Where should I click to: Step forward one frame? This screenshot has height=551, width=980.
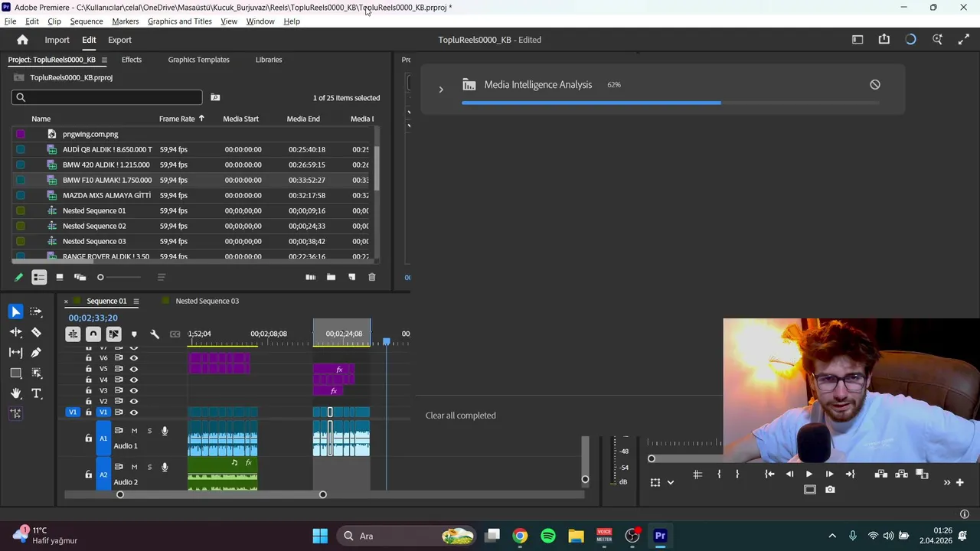pos(829,474)
